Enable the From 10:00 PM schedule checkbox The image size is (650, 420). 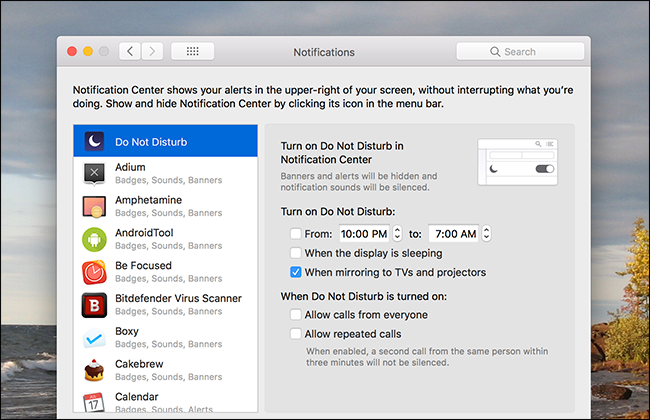[296, 233]
